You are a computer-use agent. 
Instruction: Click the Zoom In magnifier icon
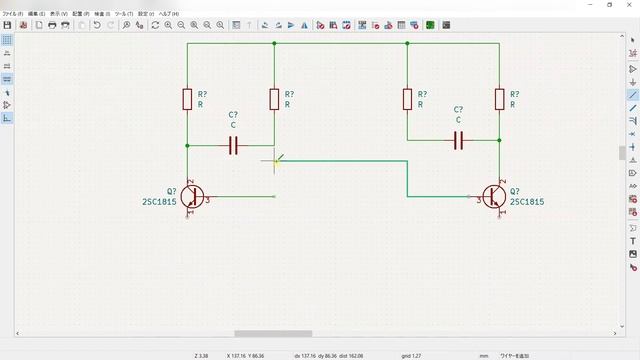pyautogui.click(x=168, y=25)
